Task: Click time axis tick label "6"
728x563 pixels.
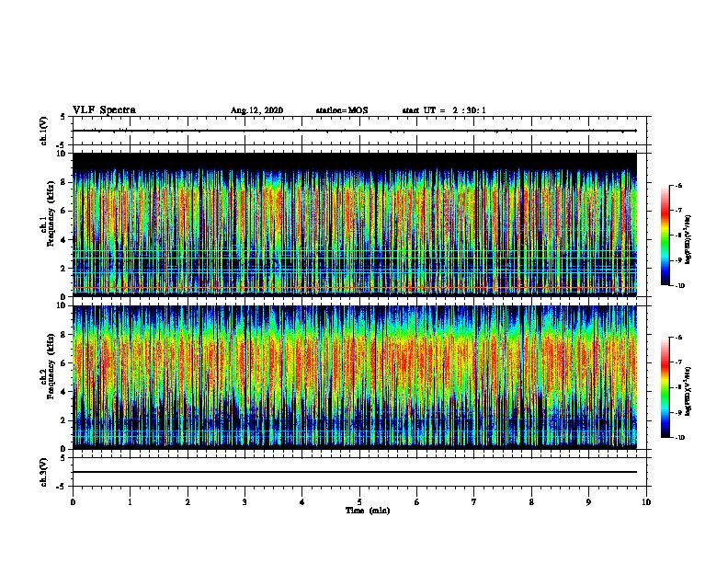Action: [x=417, y=502]
